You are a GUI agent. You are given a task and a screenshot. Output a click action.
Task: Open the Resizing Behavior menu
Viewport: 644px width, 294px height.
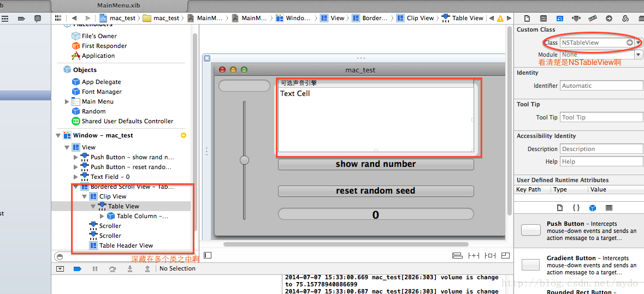[x=506, y=255]
